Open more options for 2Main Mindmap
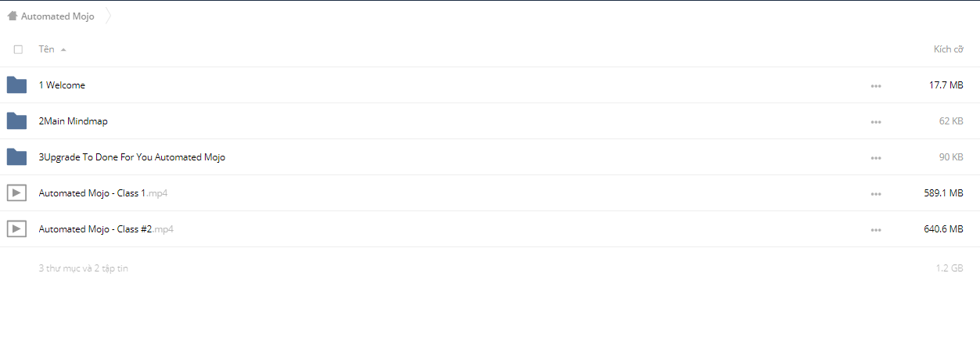This screenshot has width=980, height=338. tap(876, 122)
